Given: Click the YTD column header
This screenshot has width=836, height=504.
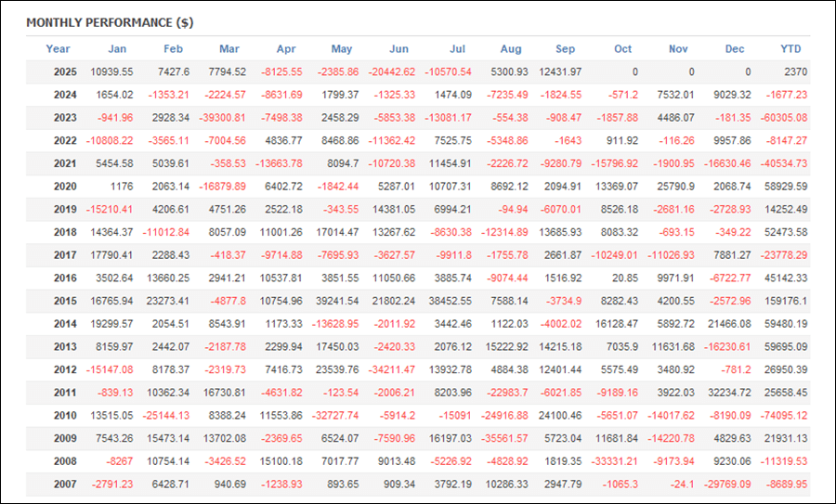Looking at the screenshot, I should pos(790,49).
